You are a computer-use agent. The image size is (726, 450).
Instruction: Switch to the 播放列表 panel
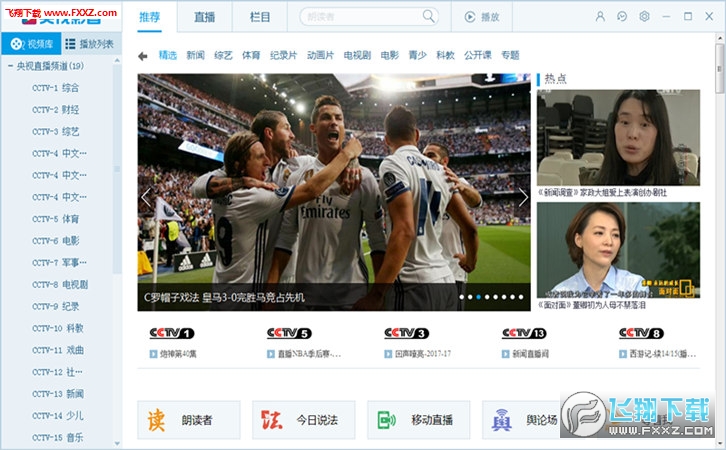pyautogui.click(x=91, y=44)
